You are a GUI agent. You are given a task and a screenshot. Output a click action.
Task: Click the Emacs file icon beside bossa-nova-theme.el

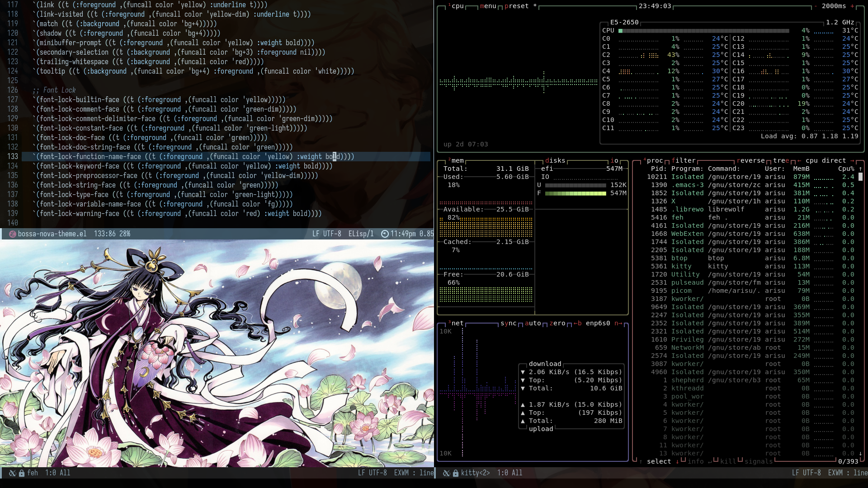pos(13,234)
